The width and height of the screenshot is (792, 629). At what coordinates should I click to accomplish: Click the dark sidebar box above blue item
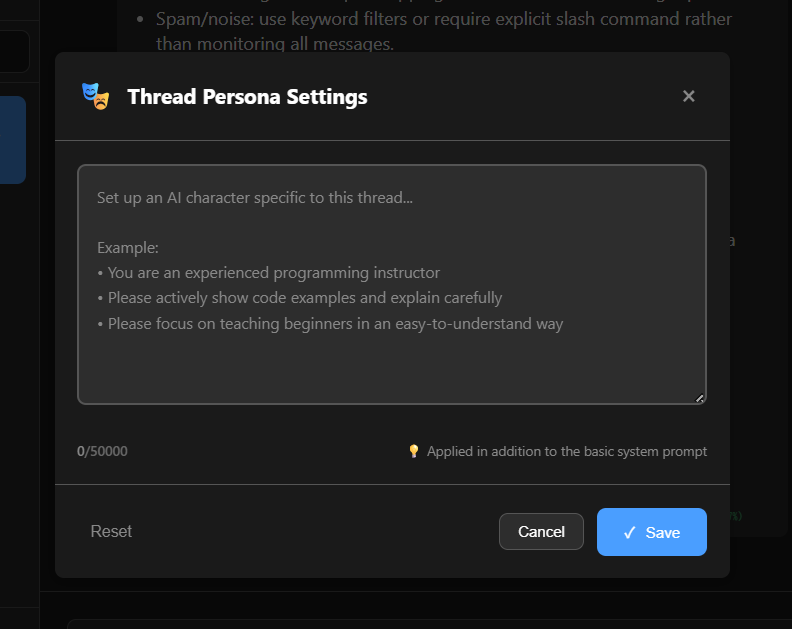[14, 51]
